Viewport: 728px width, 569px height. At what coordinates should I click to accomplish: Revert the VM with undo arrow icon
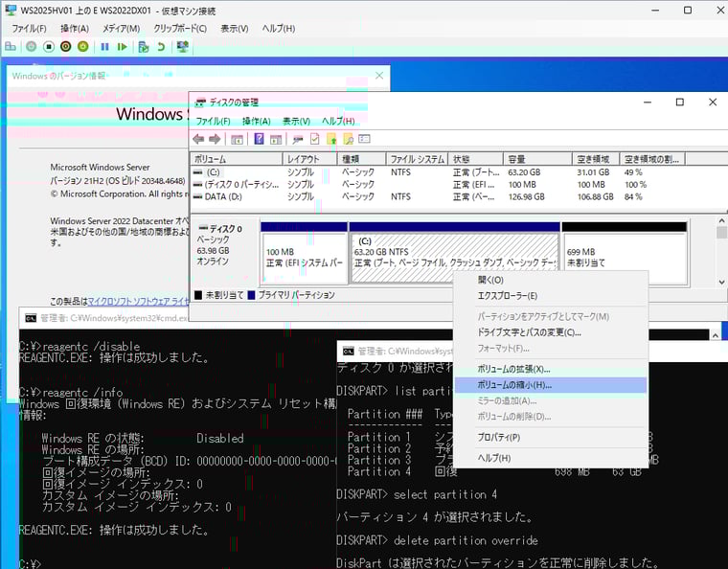coord(161,46)
